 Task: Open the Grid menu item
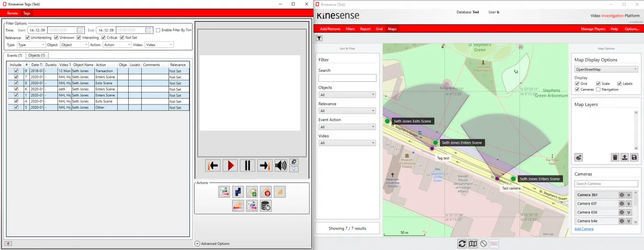379,29
